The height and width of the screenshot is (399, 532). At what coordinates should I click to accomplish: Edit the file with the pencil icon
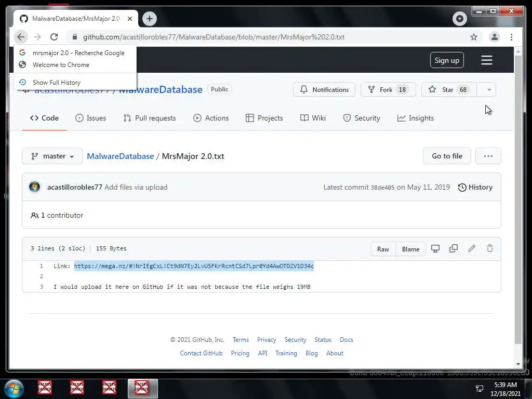(471, 248)
